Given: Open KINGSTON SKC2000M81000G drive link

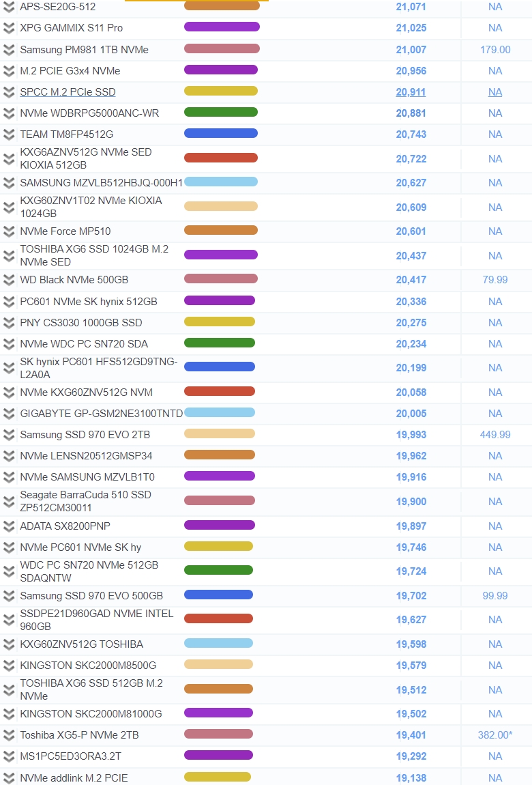Looking at the screenshot, I should [x=91, y=714].
